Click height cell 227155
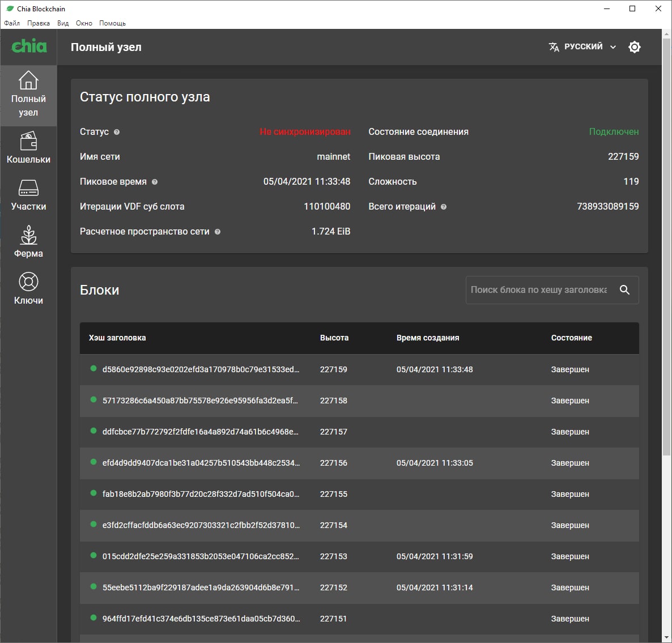 (x=333, y=494)
